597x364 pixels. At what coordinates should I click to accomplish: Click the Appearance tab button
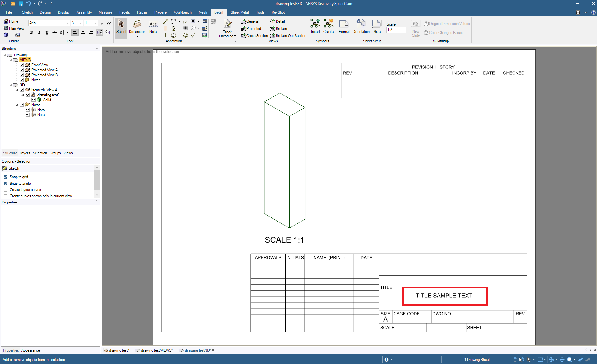(31, 350)
